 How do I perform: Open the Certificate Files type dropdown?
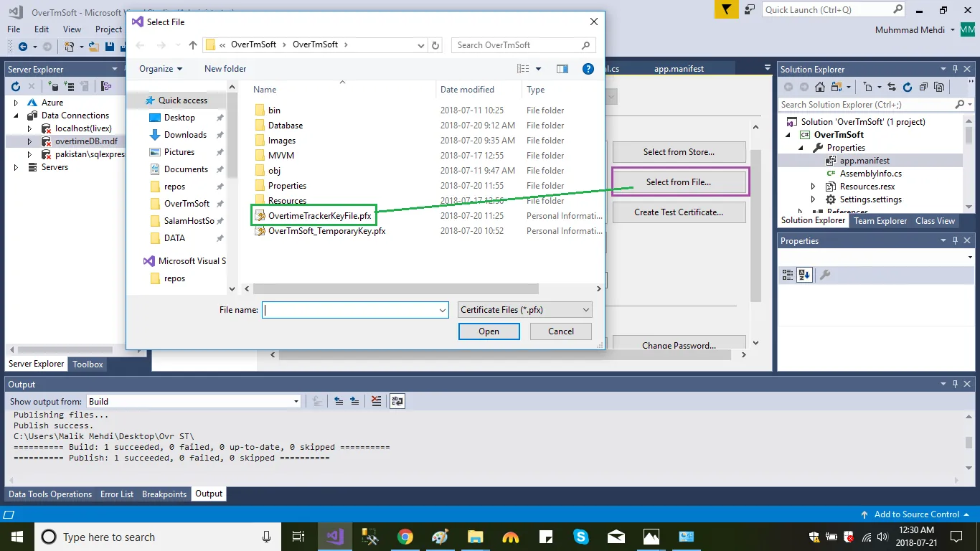pos(525,310)
